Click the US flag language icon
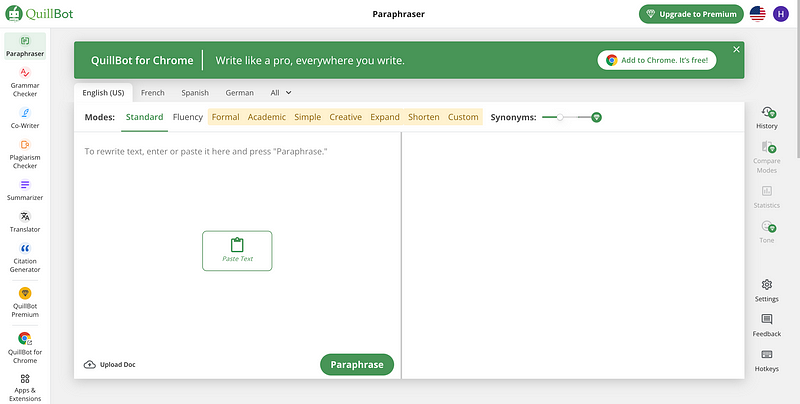The image size is (800, 404). tap(758, 14)
